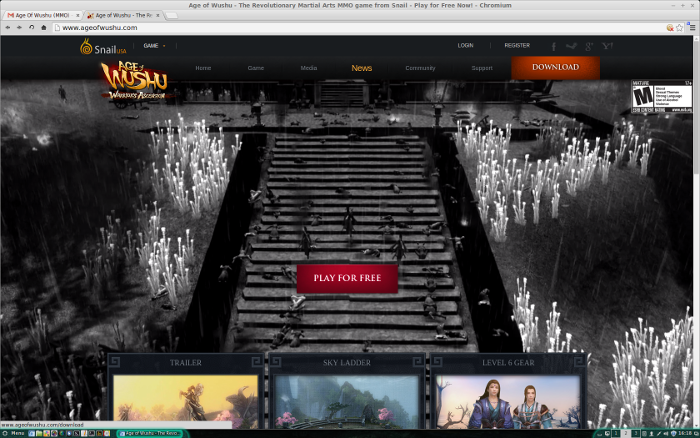
Task: Close the Age of Wushu website tab
Action: [158, 15]
